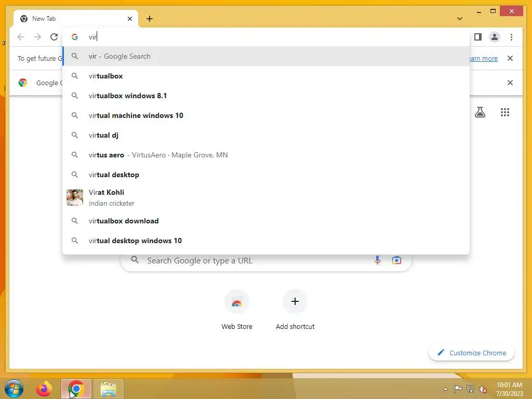
Task: Dismiss the Google Chrome notification bar
Action: (x=510, y=83)
